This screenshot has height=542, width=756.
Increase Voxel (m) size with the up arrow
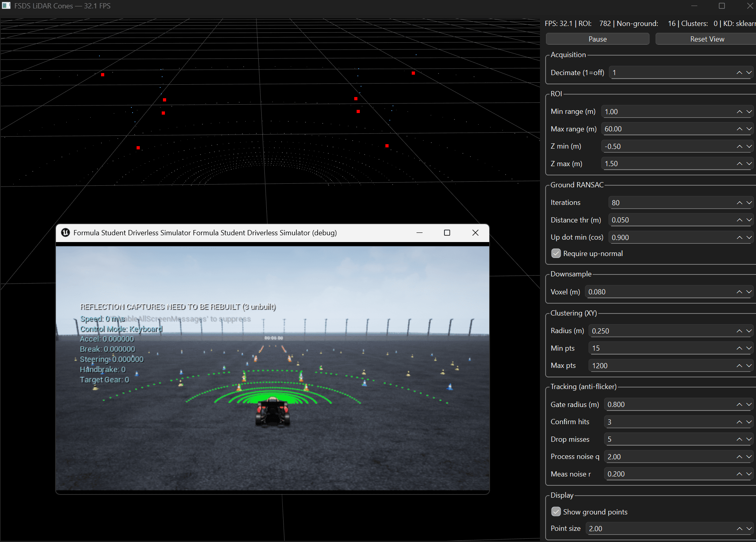coord(739,292)
